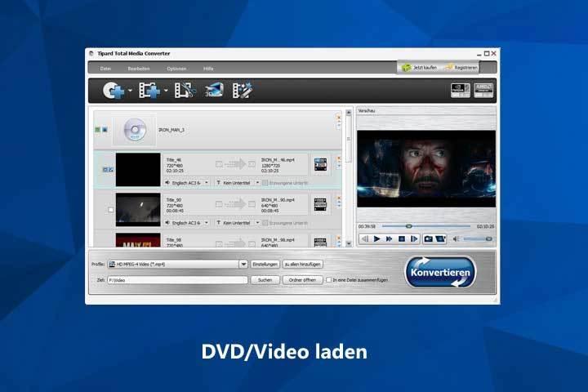Start conversion with the Konvertieren button
The height and width of the screenshot is (392, 588).
[440, 272]
